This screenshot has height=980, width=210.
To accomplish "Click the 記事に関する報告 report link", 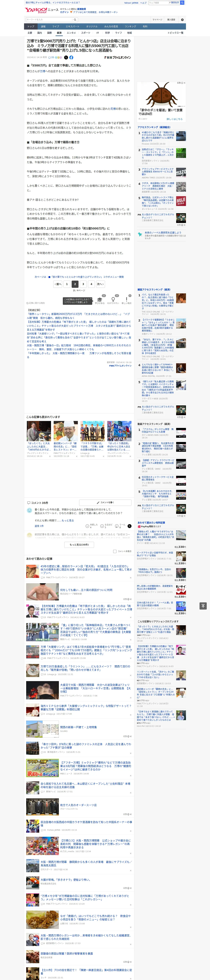I will coord(36,303).
